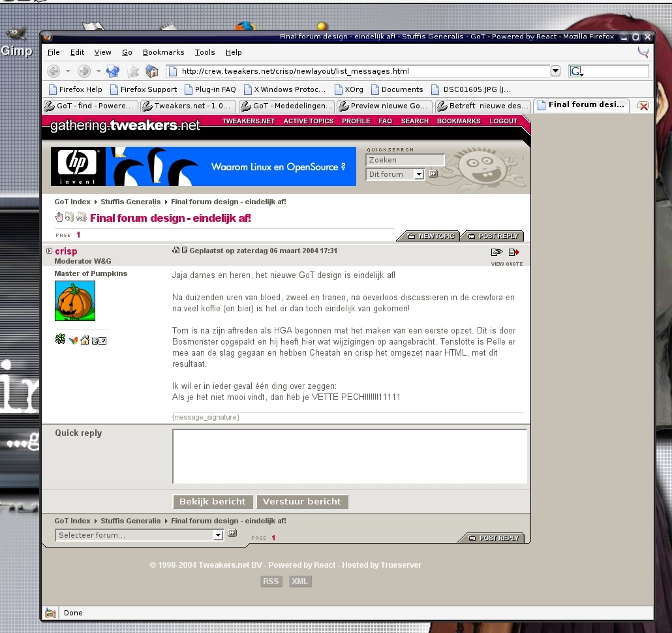Expand the arrow toggle left of crisp's name

(x=50, y=251)
